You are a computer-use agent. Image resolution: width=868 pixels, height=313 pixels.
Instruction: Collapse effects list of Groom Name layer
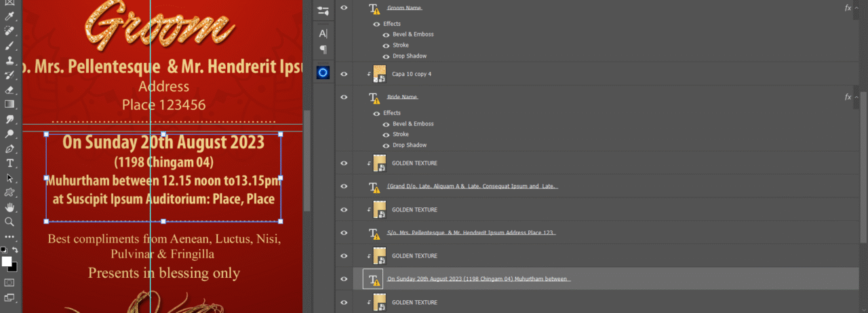point(856,8)
